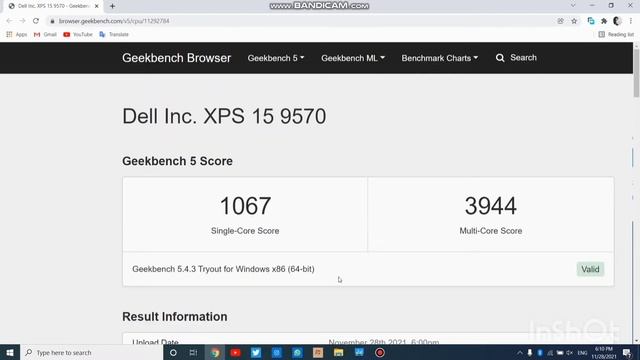The height and width of the screenshot is (360, 640).
Task: Click the Single-Core Score 1067 value
Action: coord(245,206)
